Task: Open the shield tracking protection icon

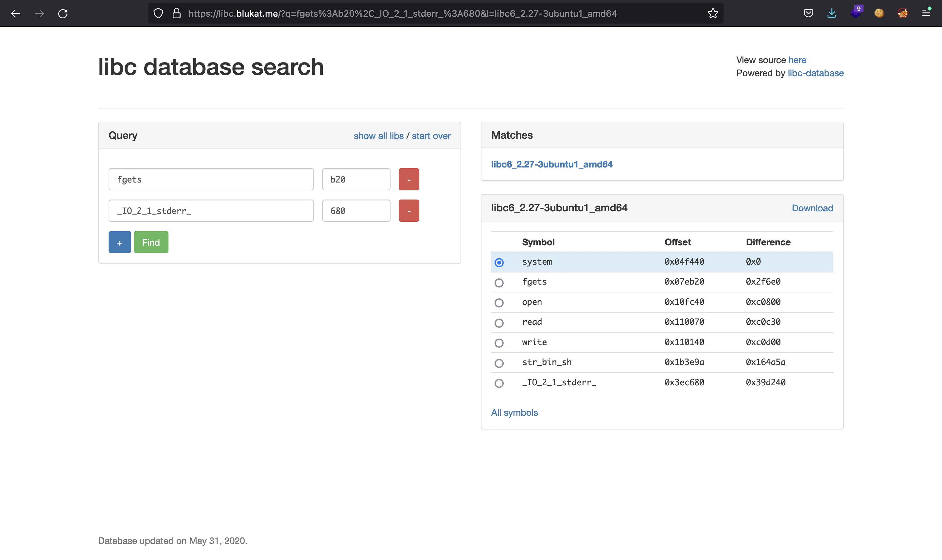Action: [158, 14]
